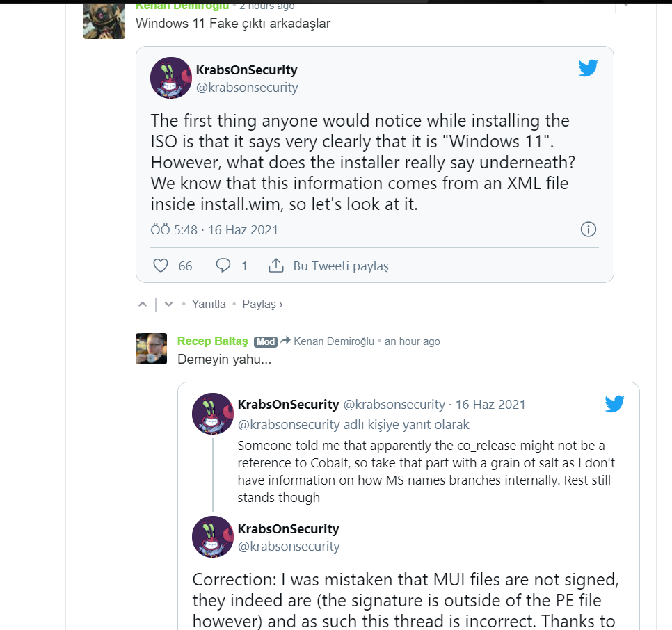Like the first KrabsOnSecurity tweet
This screenshot has width=672, height=630.
(x=161, y=266)
